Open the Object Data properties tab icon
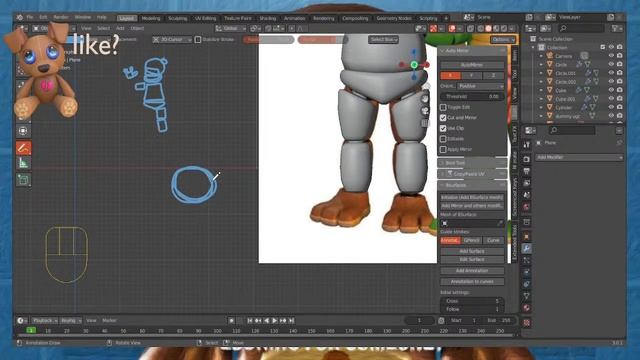640x360 pixels. pos(527,296)
